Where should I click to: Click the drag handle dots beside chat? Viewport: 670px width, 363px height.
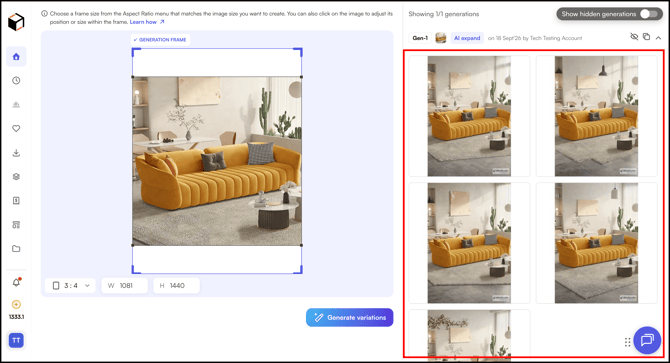coord(627,342)
